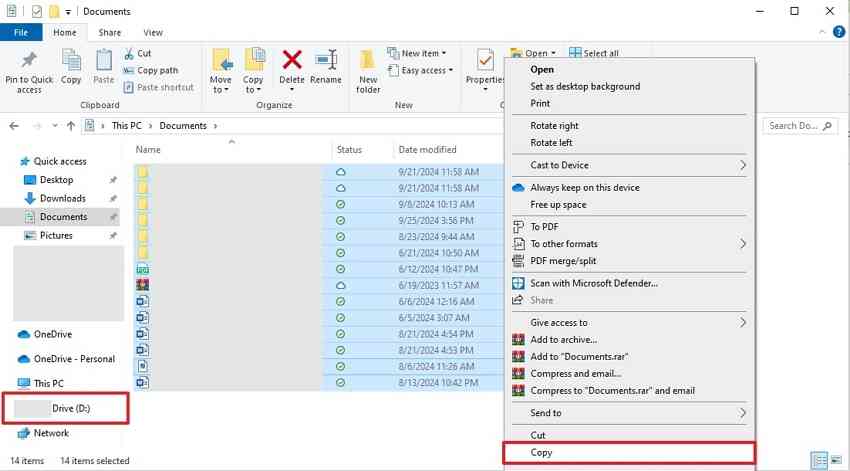Expand Cast to Device submenu
850x471 pixels.
coord(629,165)
